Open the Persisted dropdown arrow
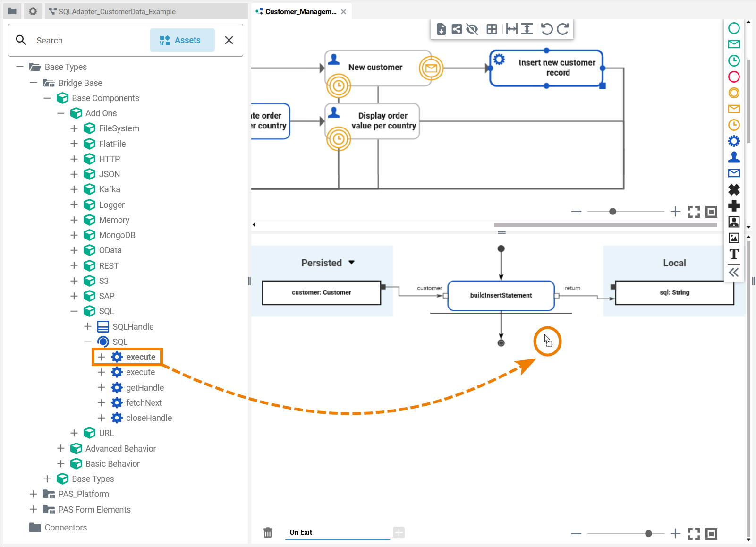Image resolution: width=756 pixels, height=547 pixels. pyautogui.click(x=351, y=263)
